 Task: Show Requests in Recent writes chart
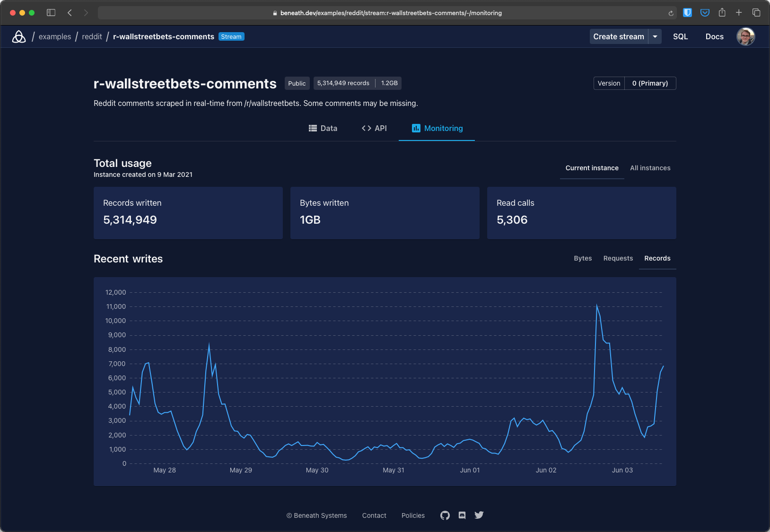[618, 258]
